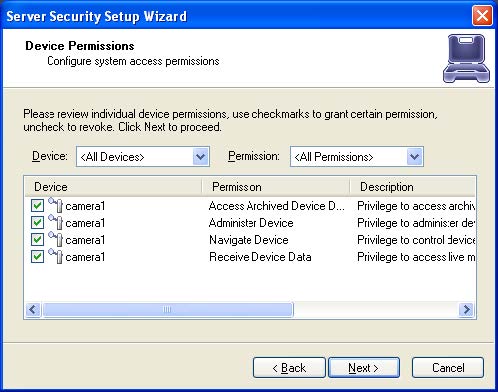Click camera1 icon in Receive Device Data row
Screen dimensions: 498x392
[55, 256]
